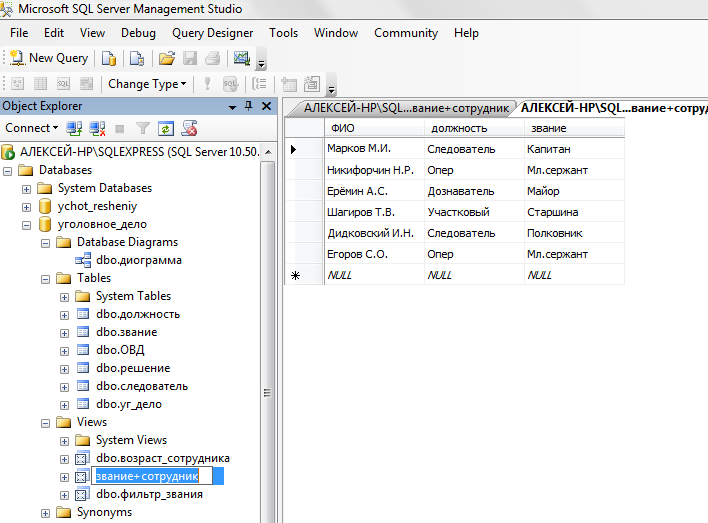The width and height of the screenshot is (708, 523).
Task: Open the Edit menu
Action: (x=54, y=33)
